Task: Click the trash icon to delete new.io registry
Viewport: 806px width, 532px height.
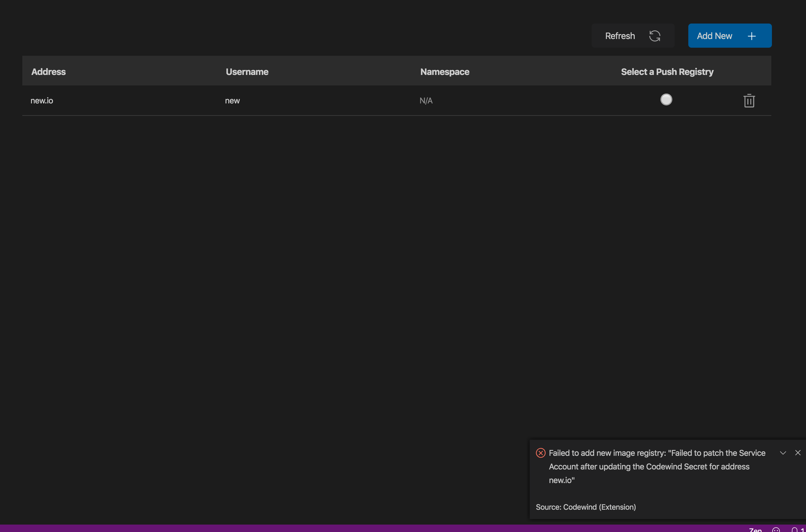Action: coord(749,100)
